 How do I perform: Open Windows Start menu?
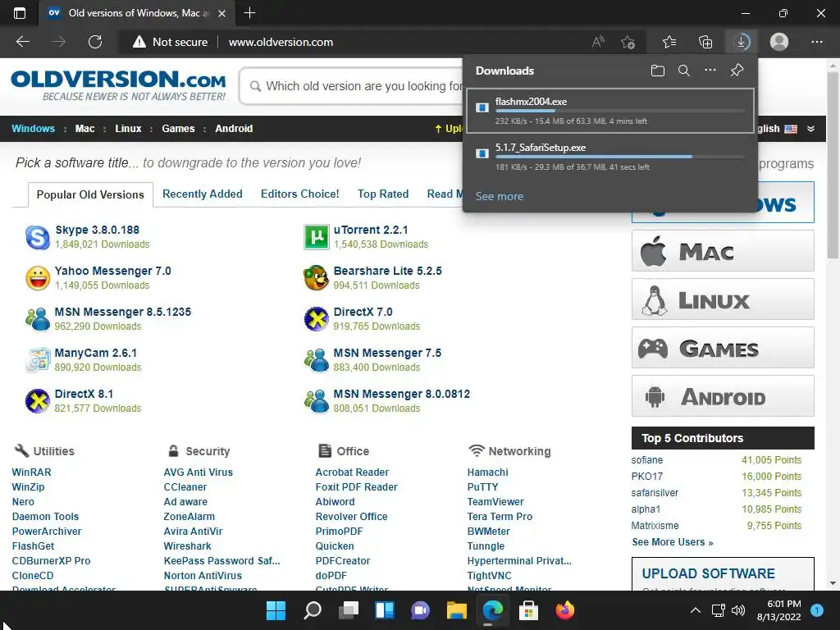pyautogui.click(x=276, y=610)
